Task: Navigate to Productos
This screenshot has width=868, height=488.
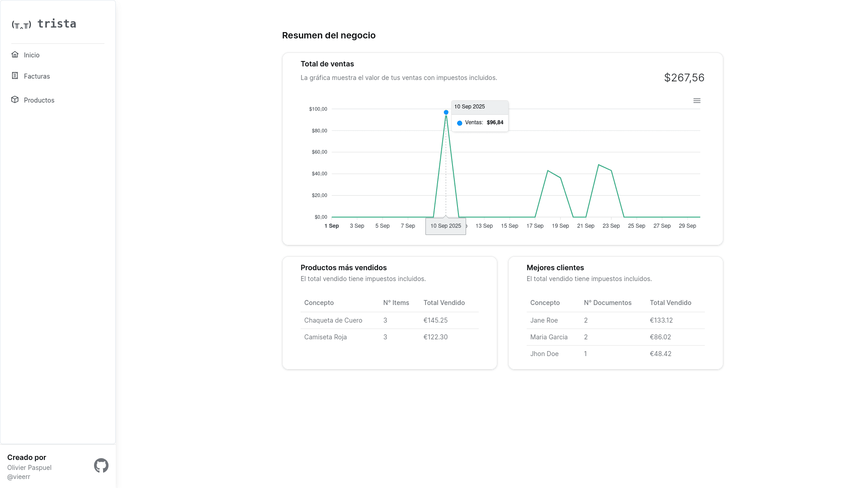Action: coord(39,100)
